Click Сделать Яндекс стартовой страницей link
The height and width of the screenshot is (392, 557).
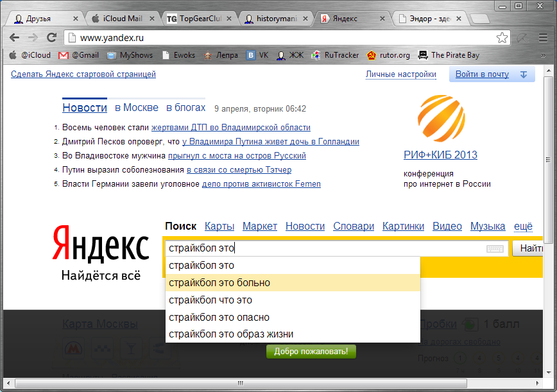(x=83, y=74)
